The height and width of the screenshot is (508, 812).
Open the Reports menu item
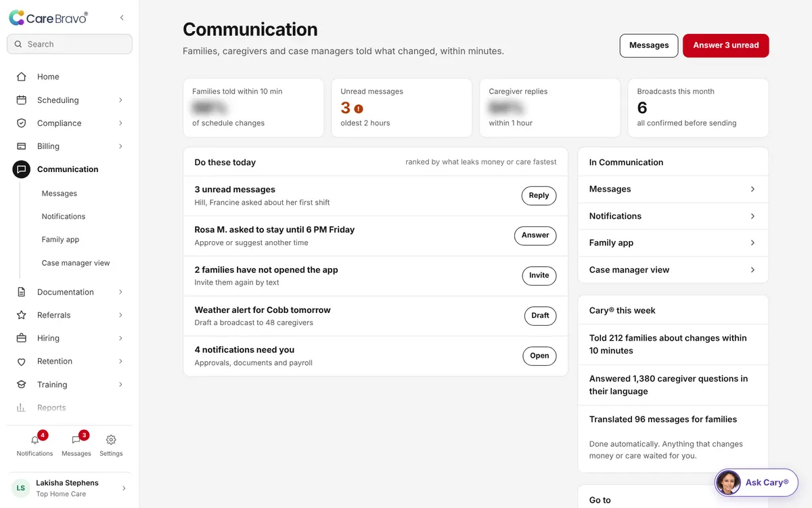tap(70, 408)
